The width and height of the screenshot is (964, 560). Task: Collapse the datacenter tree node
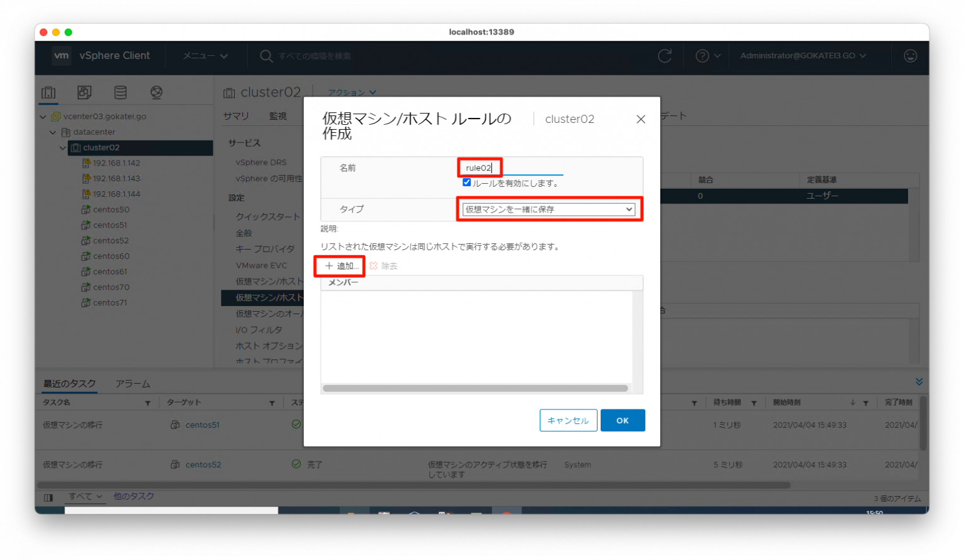click(x=53, y=132)
